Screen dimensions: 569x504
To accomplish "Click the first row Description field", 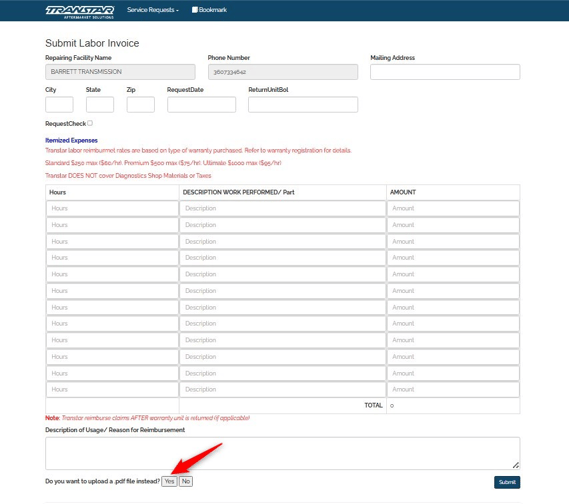I will click(x=283, y=209).
